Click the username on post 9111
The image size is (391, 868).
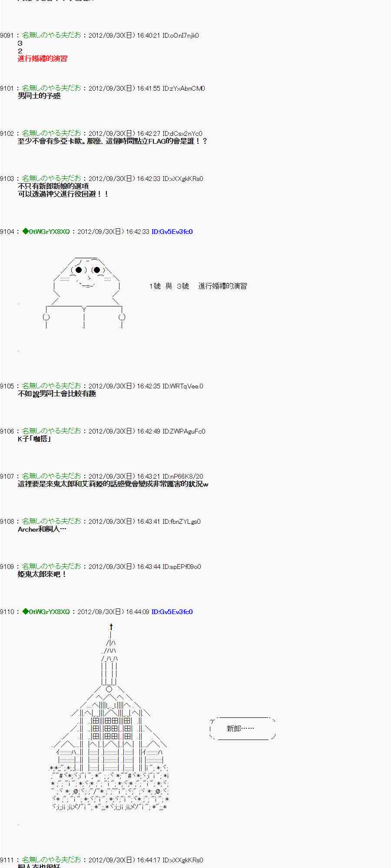51,860
